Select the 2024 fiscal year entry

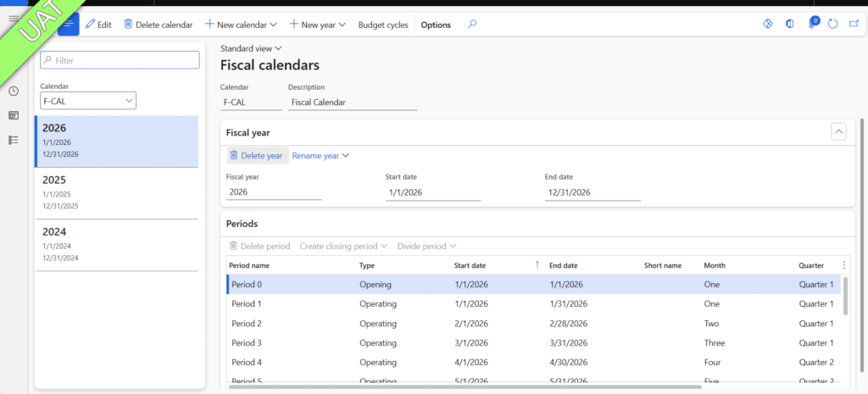pos(116,245)
